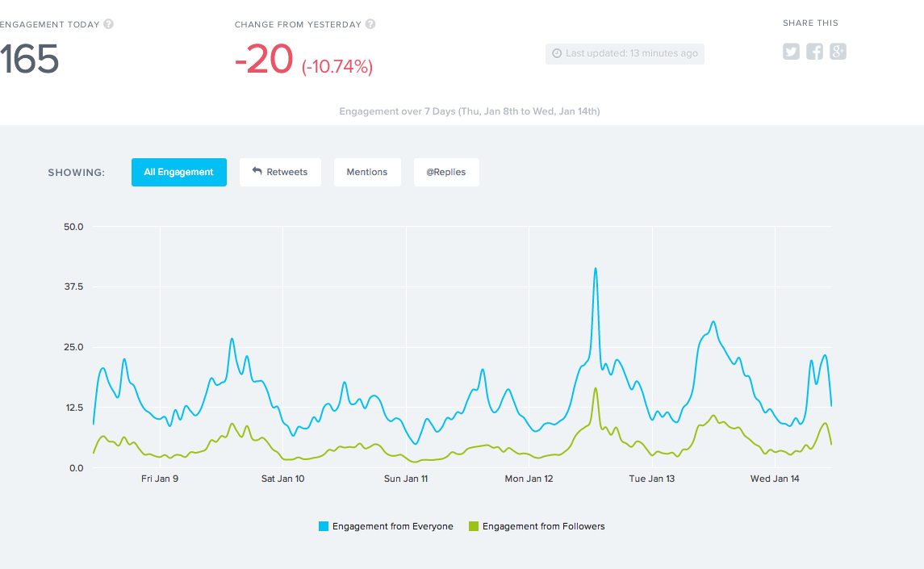Click the Mon Jan 12 axis label
Image resolution: width=924 pixels, height=569 pixels.
tap(529, 479)
